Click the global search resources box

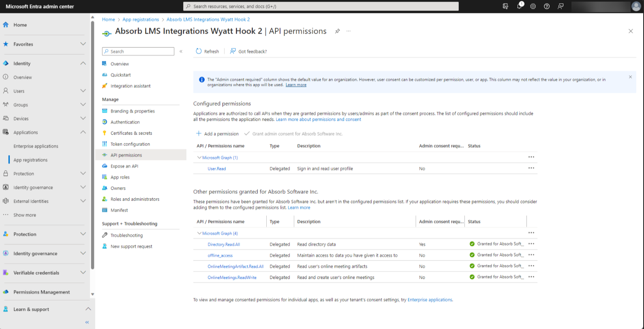click(321, 6)
